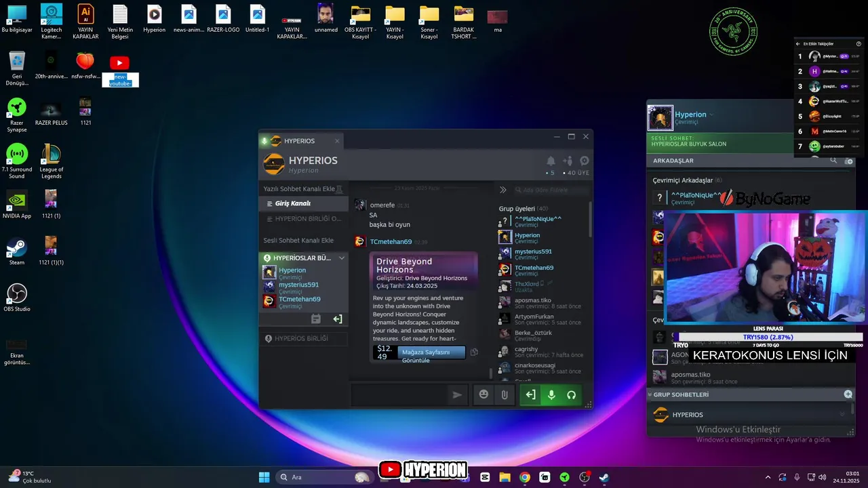Focus the filter members by name field

click(550, 190)
